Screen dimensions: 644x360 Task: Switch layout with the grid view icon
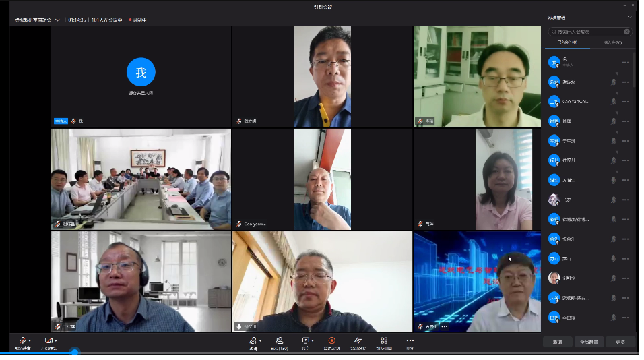(384, 341)
